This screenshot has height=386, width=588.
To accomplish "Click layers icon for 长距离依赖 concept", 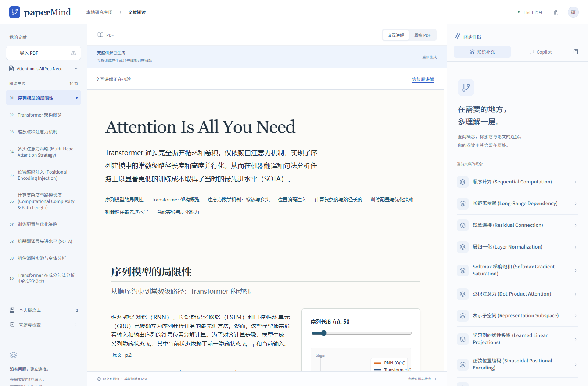I will pos(463,204).
